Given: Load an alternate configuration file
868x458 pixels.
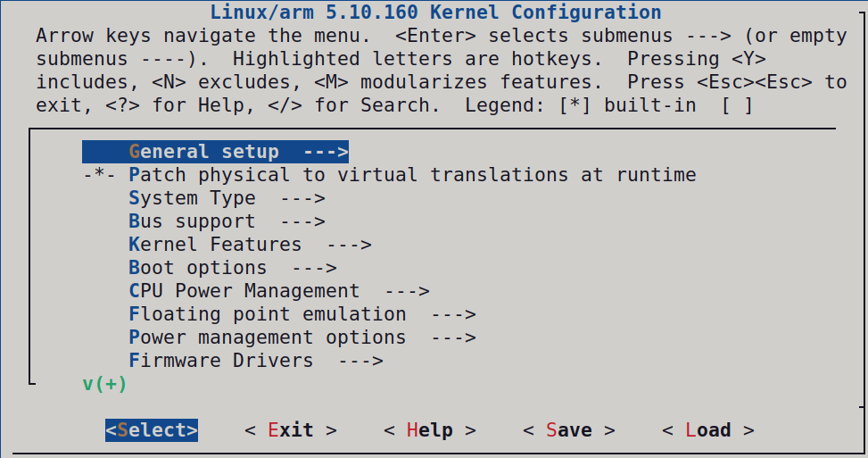Looking at the screenshot, I should click(708, 430).
